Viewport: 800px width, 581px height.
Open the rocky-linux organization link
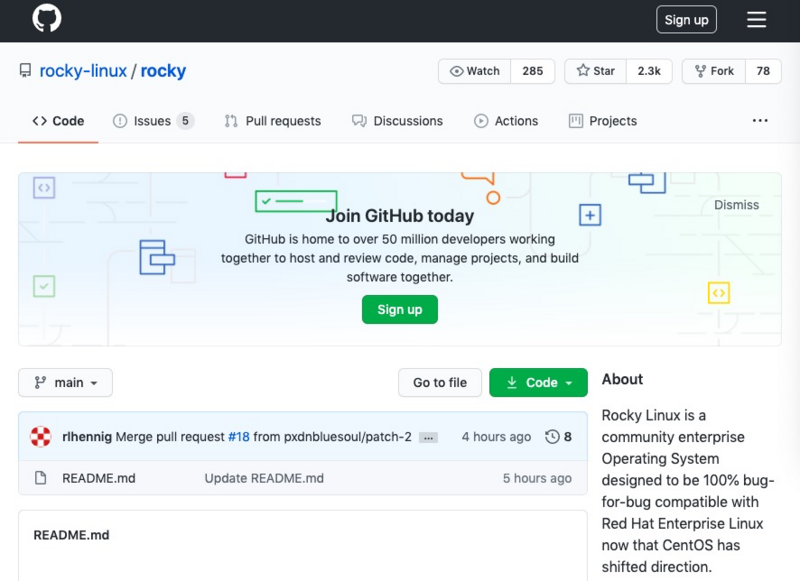pos(83,71)
